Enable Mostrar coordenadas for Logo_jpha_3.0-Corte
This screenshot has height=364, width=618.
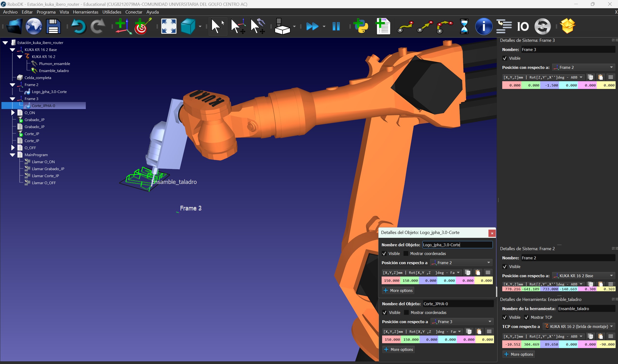coord(406,253)
